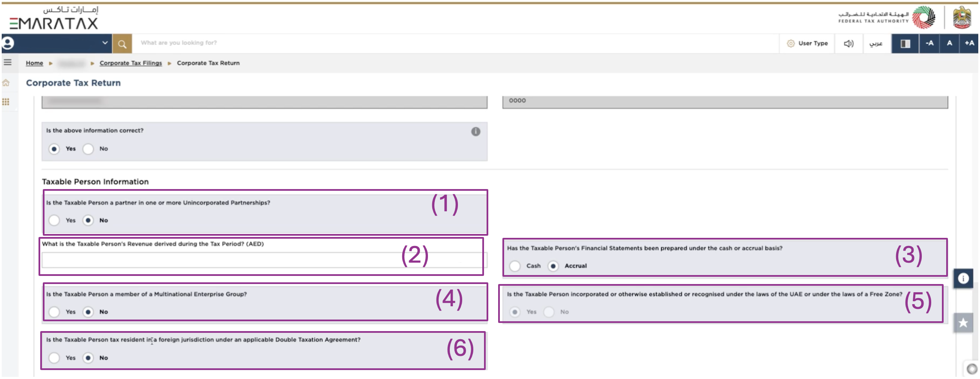Click the home icon in left sidebar
The height and width of the screenshot is (379, 980).
(6, 83)
